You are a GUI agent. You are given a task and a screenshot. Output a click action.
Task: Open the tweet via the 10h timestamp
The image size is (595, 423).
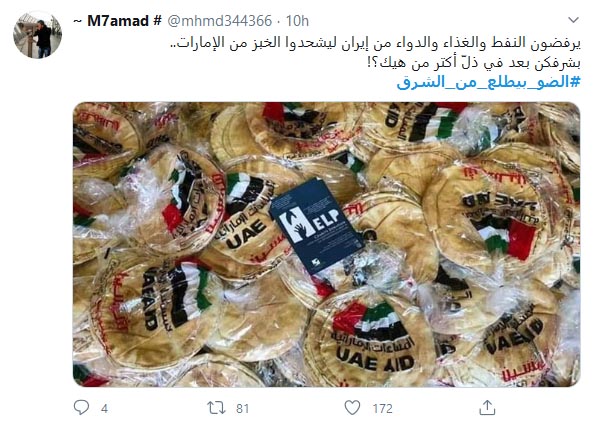[297, 21]
